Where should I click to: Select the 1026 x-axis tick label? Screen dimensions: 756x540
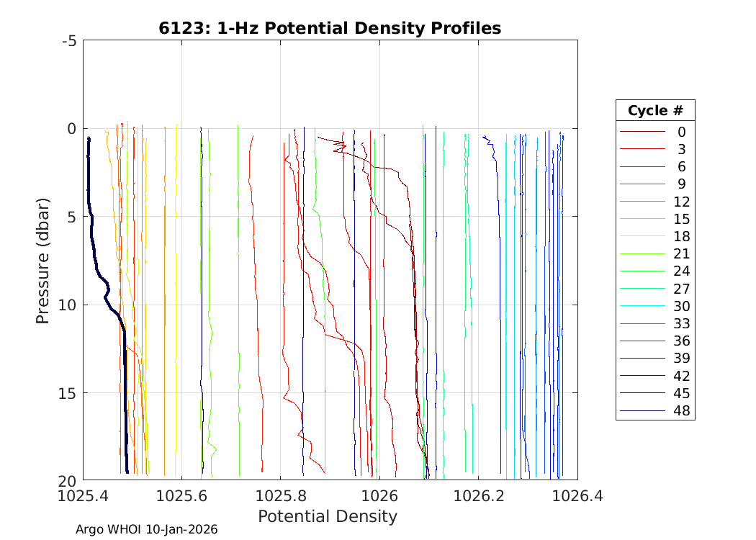[379, 496]
